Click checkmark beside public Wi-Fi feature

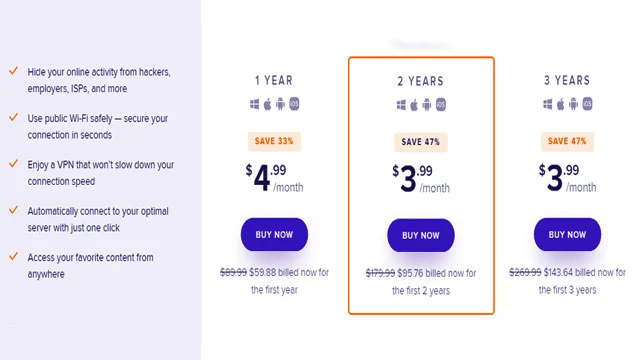click(13, 117)
